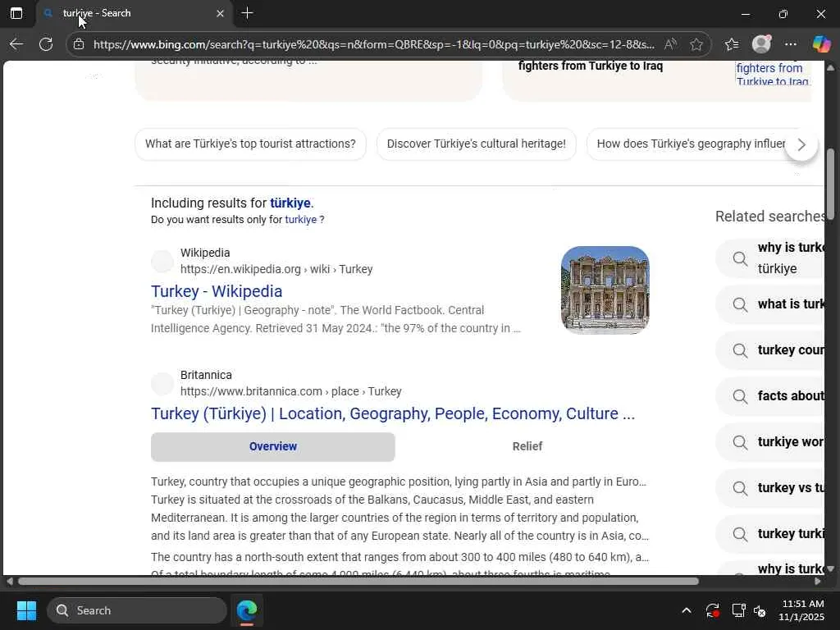Add this page to favorites star
Viewport: 840px width, 630px height.
pyautogui.click(x=696, y=44)
